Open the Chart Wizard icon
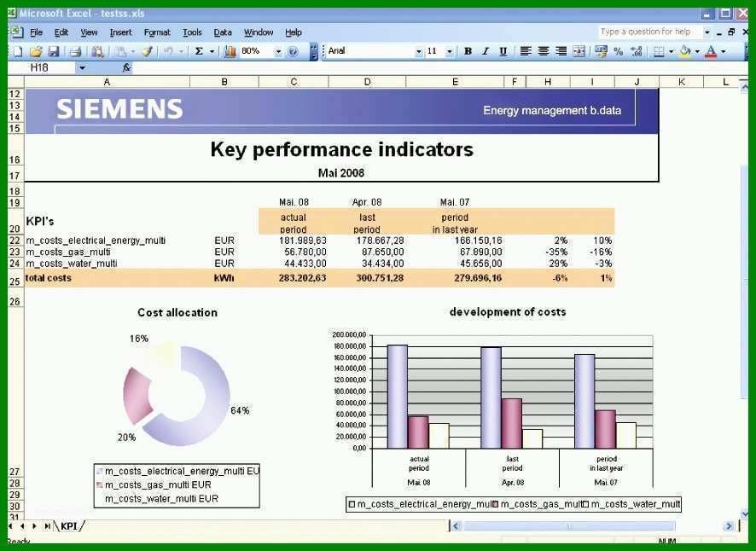This screenshot has width=756, height=551. (x=230, y=51)
